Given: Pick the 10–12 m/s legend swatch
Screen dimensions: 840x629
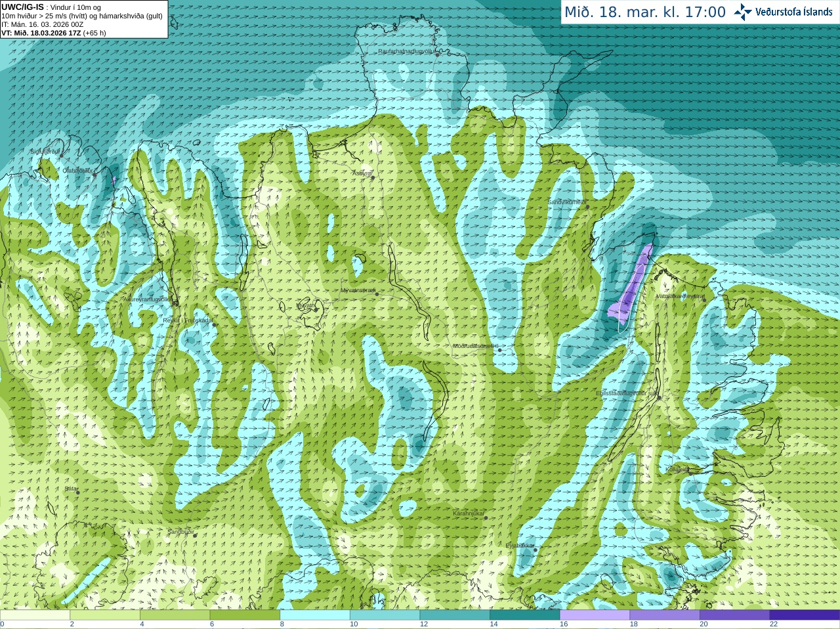Looking at the screenshot, I should click(385, 615).
